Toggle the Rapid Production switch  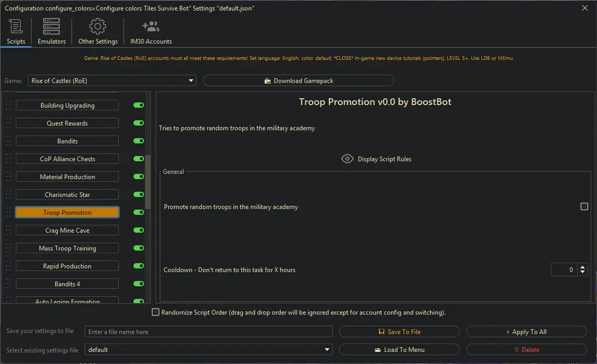139,266
